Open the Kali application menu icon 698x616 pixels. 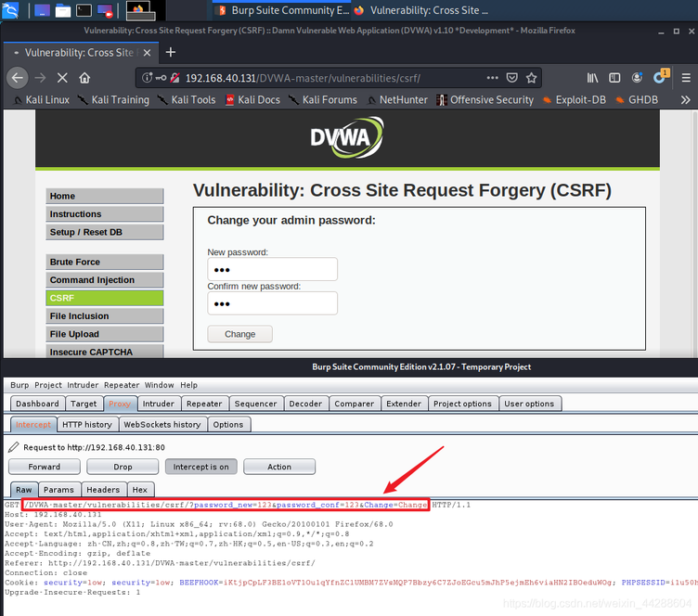click(x=10, y=10)
